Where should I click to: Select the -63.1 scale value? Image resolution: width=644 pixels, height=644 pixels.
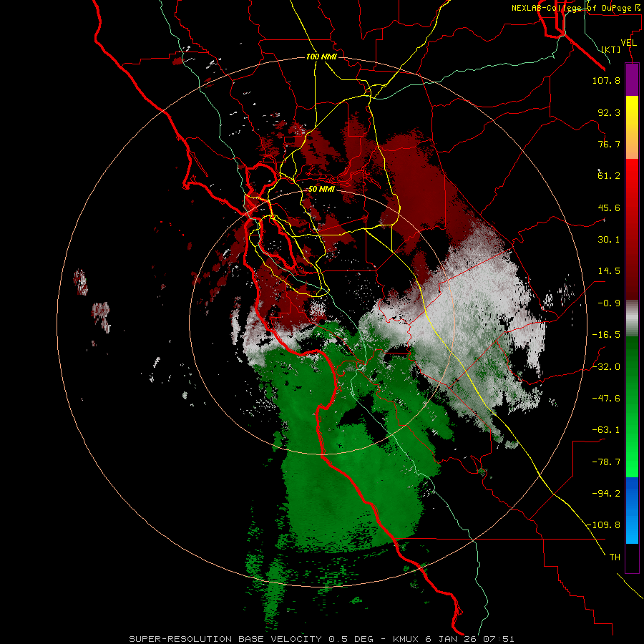tap(606, 430)
